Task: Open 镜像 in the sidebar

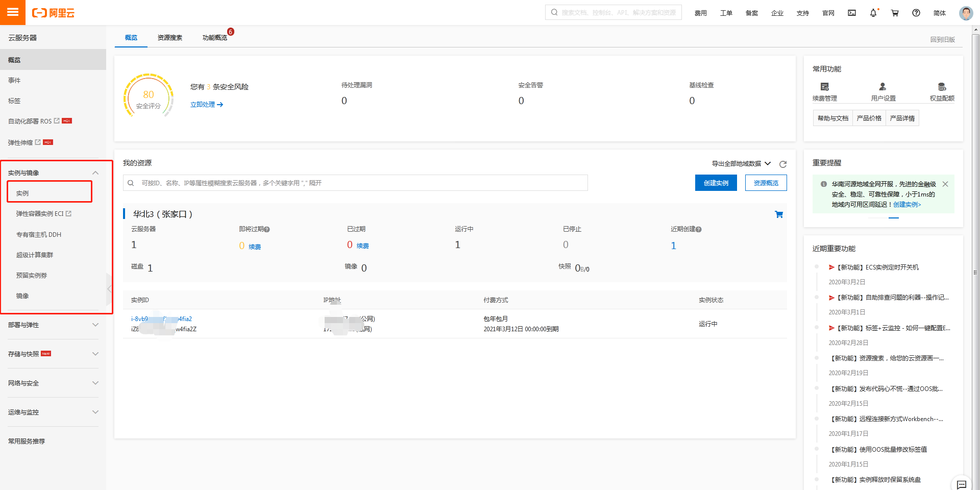Action: [22, 296]
